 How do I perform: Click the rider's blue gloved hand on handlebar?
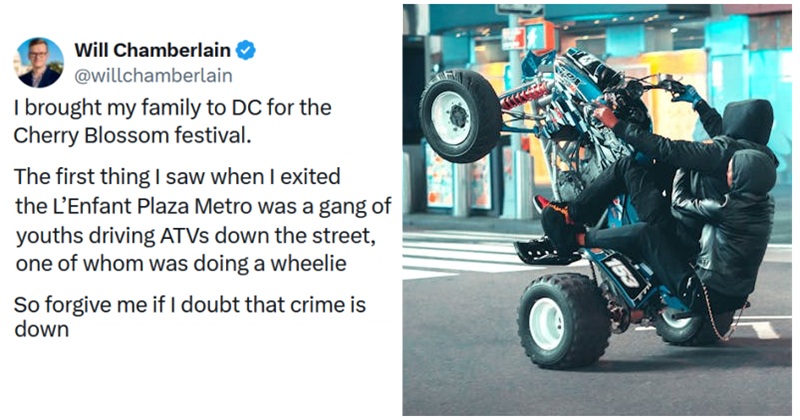pos(688,91)
